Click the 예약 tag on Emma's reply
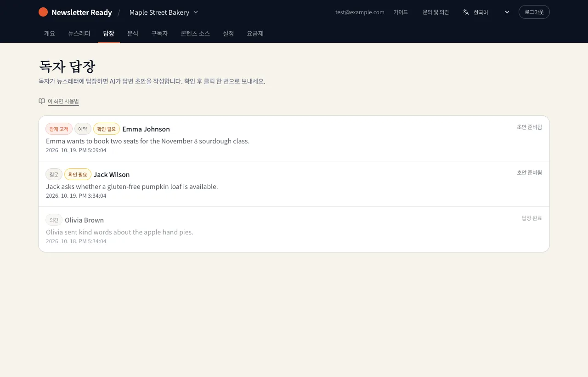 83,129
